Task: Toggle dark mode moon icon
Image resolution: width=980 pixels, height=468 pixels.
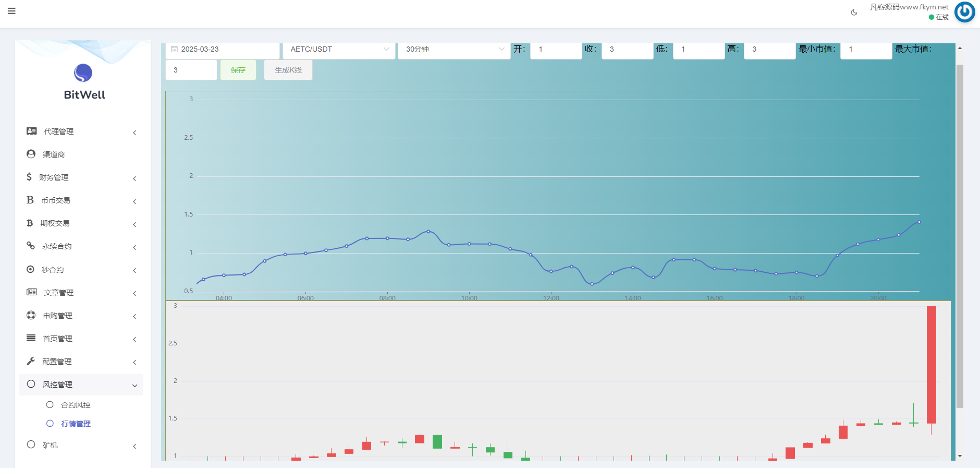Action: tap(854, 13)
